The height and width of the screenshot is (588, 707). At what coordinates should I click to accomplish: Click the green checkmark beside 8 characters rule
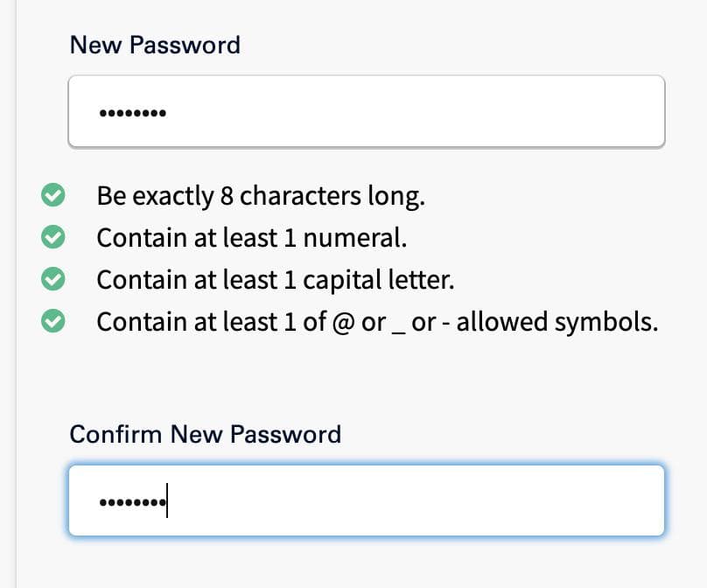click(54, 196)
